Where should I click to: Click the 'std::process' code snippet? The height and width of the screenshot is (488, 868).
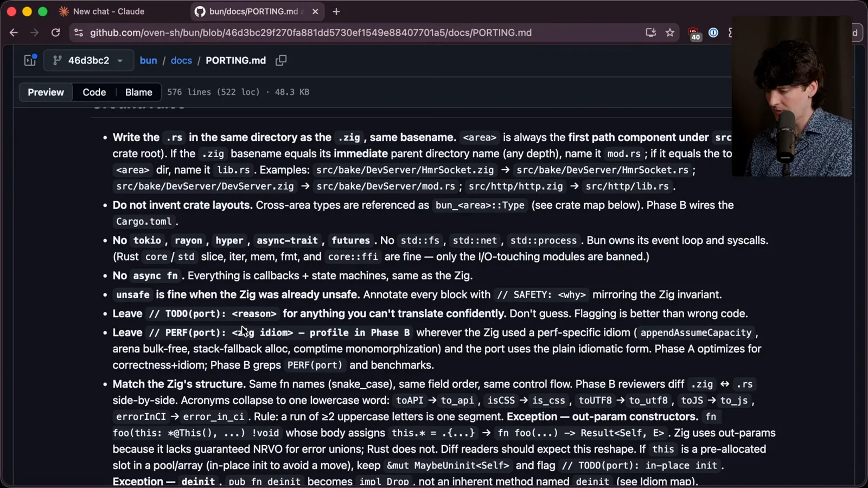(543, 240)
